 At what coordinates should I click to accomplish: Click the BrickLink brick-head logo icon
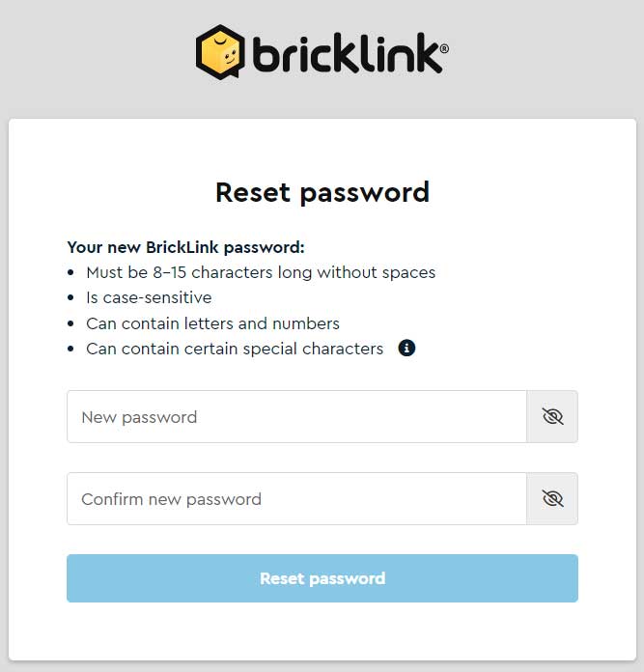point(221,51)
